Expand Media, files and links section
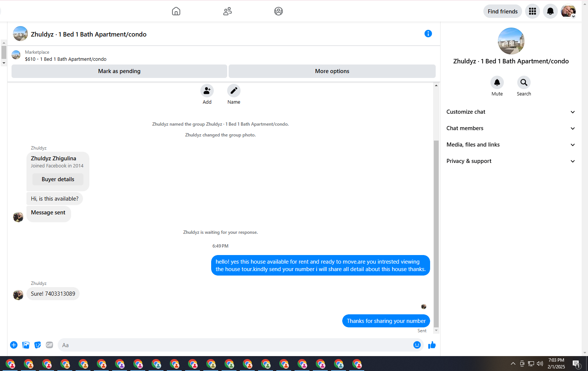The height and width of the screenshot is (371, 588). 511,145
